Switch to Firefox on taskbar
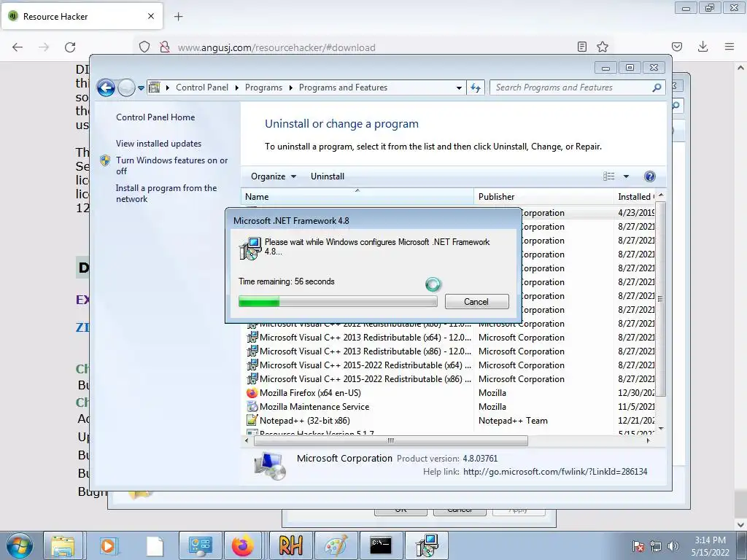 click(243, 545)
